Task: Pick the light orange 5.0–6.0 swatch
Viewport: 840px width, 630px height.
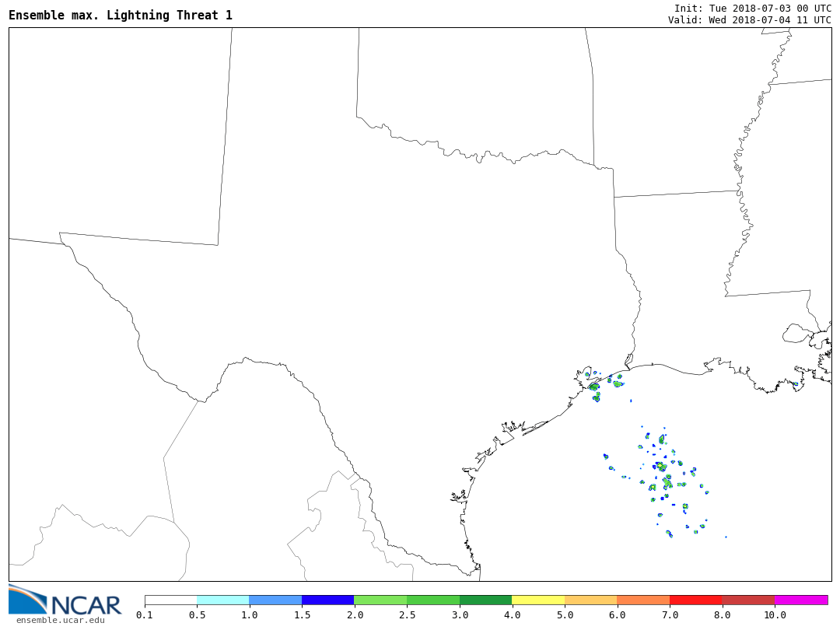Action: [591, 600]
